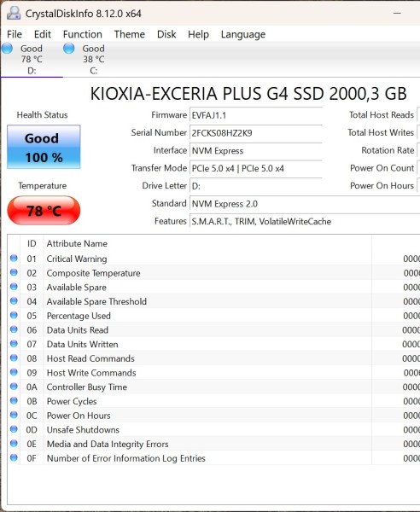Minimize the CrystalDiskInfo window

(397, 14)
